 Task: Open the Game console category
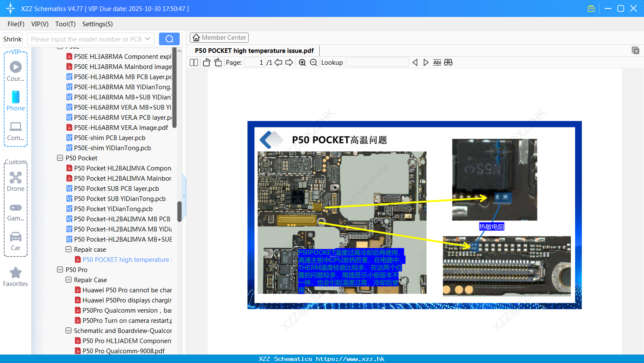click(16, 212)
